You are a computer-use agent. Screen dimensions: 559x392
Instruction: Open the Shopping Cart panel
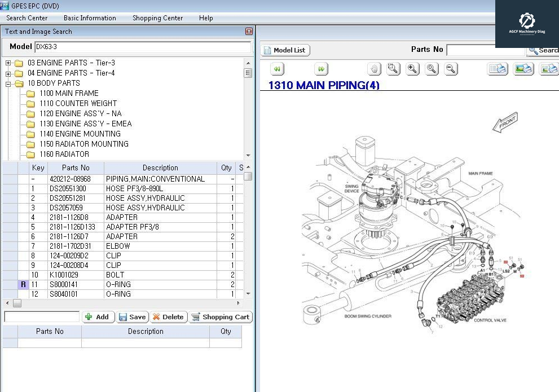pyautogui.click(x=221, y=316)
